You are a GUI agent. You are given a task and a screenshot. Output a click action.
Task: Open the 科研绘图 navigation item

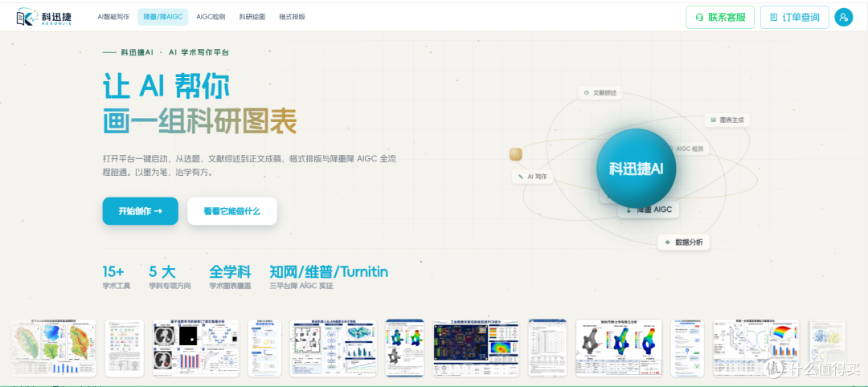point(252,17)
